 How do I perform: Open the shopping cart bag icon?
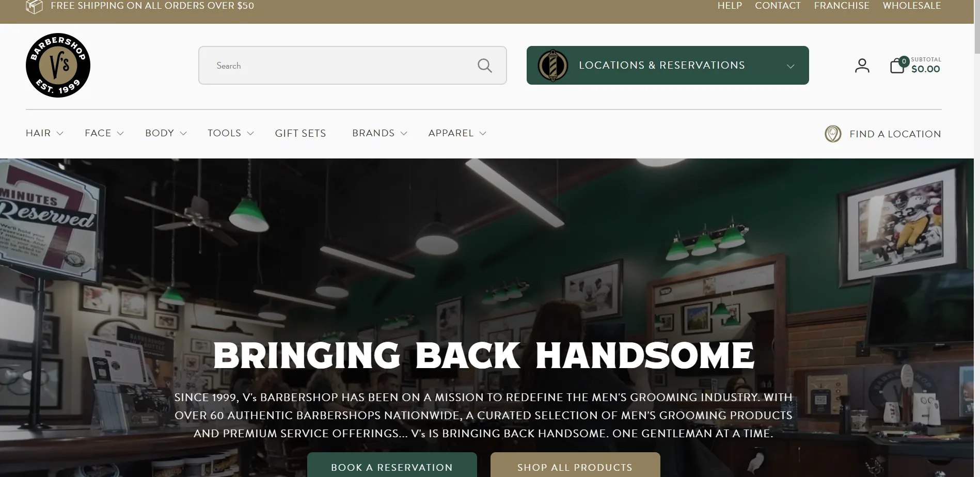pos(897,66)
